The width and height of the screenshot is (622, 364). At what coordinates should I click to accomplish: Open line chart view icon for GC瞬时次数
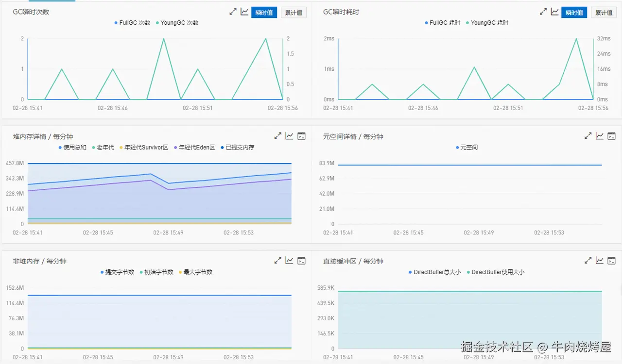click(244, 12)
